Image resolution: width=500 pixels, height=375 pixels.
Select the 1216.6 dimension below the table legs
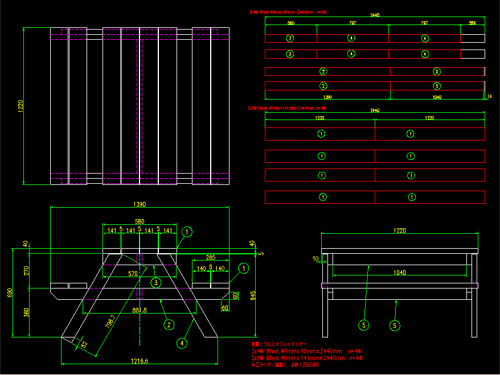point(139,361)
